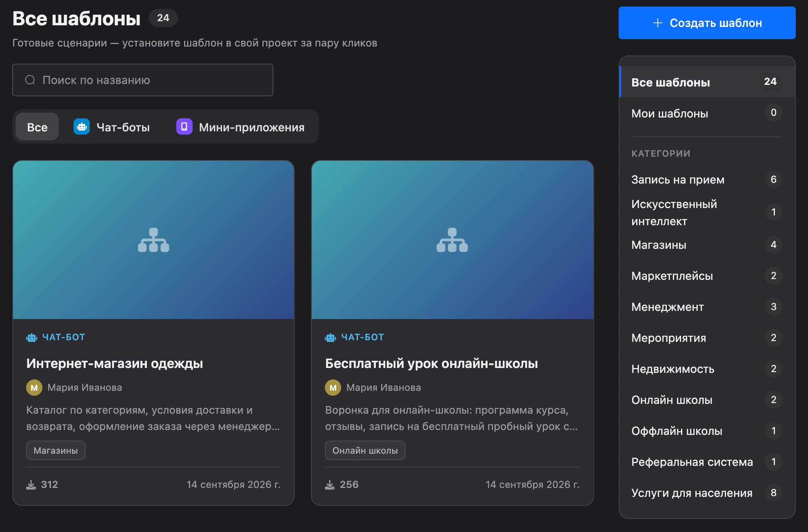Click the 24 badge next to page title
The image size is (808, 532).
click(x=163, y=18)
